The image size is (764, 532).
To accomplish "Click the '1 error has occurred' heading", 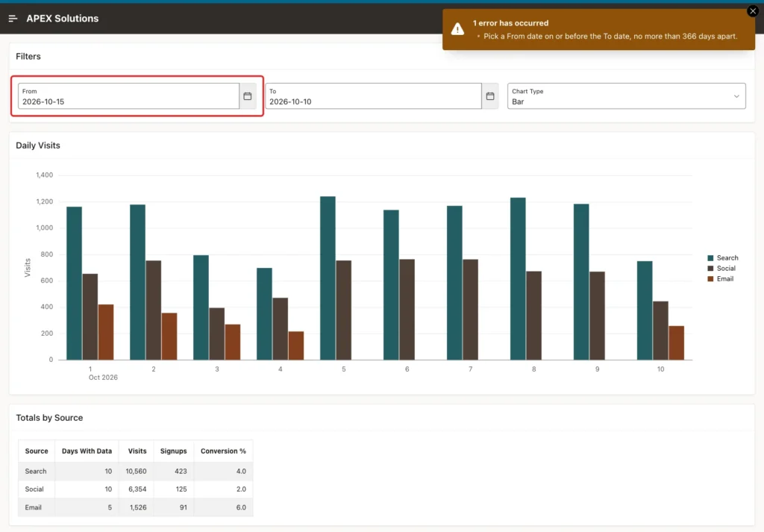I will click(x=510, y=23).
